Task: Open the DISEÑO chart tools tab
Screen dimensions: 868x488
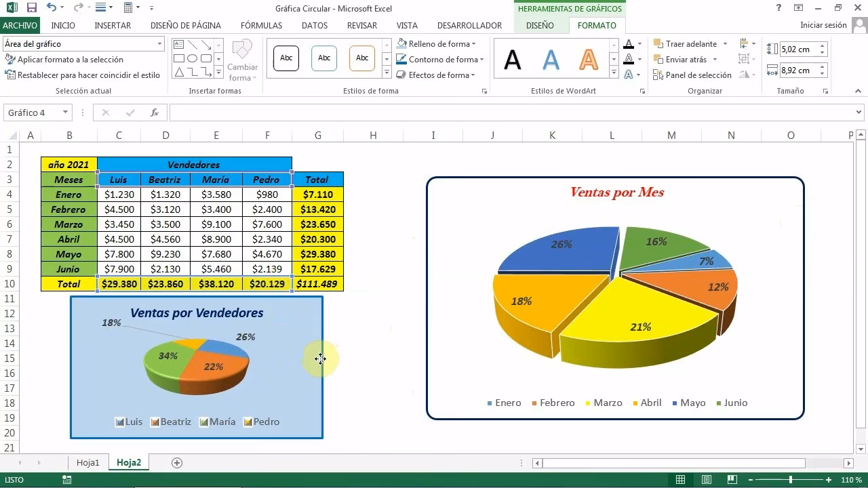Action: tap(540, 26)
